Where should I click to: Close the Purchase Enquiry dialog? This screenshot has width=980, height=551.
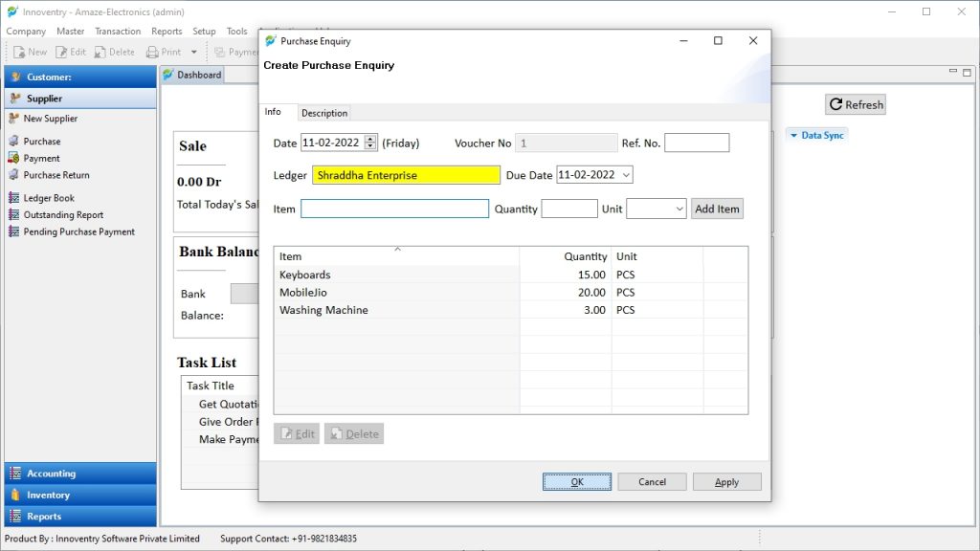tap(753, 40)
